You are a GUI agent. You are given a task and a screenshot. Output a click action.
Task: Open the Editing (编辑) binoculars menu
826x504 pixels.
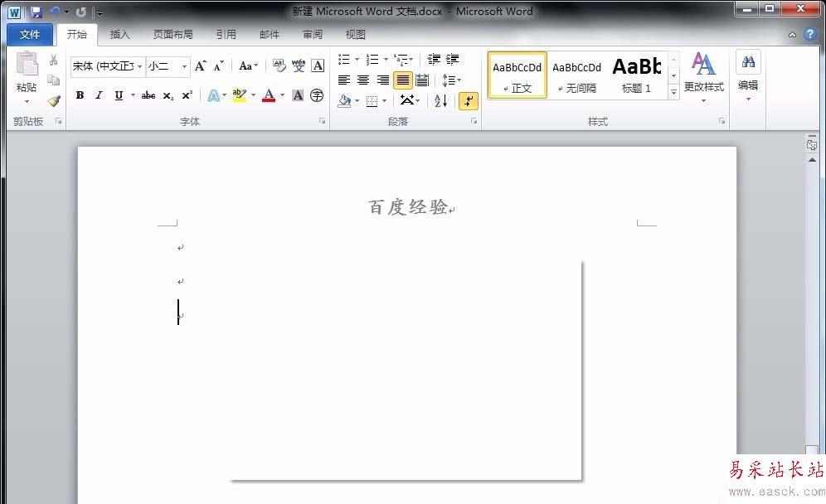(748, 62)
